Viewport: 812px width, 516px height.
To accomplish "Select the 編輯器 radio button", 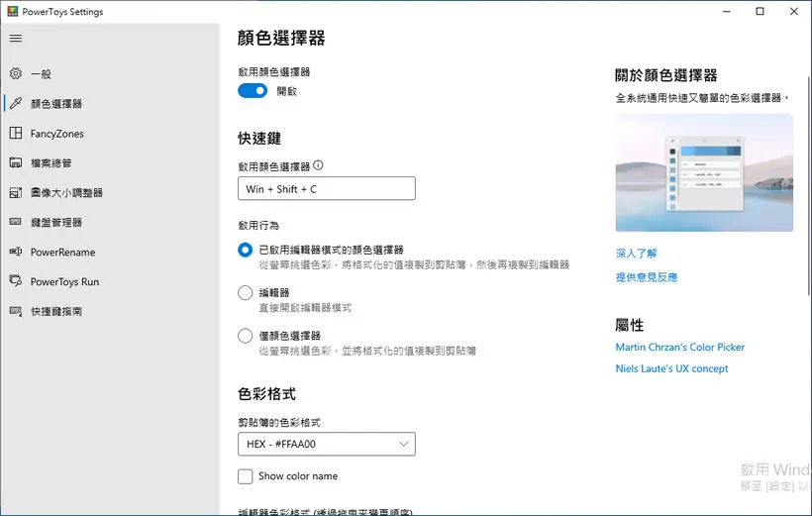I will point(245,293).
